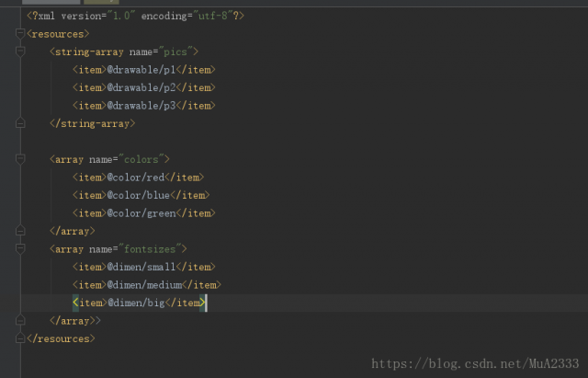
Task: Click fold end marker beside closing string-array tag
Action: 20,123
